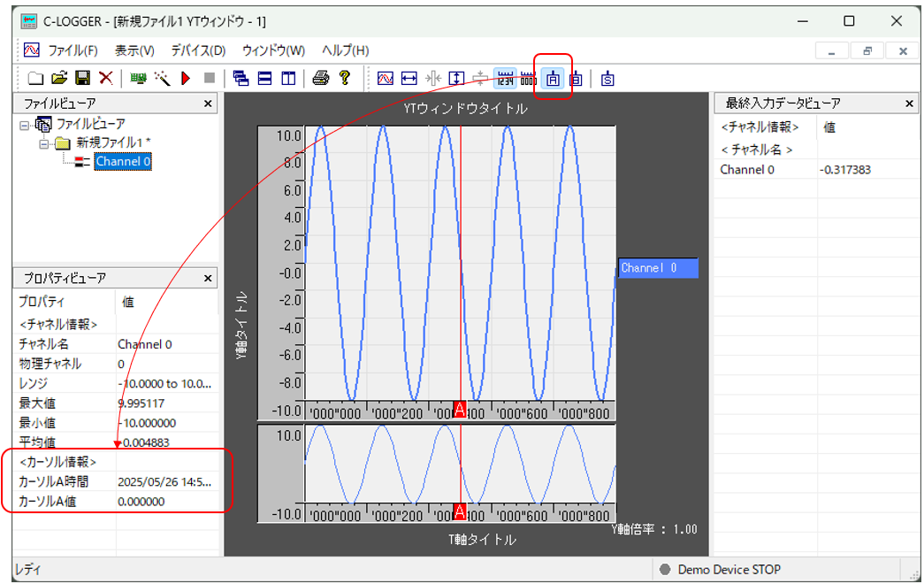
Task: Toggle the Cursor A toolbar button
Action: (x=554, y=79)
